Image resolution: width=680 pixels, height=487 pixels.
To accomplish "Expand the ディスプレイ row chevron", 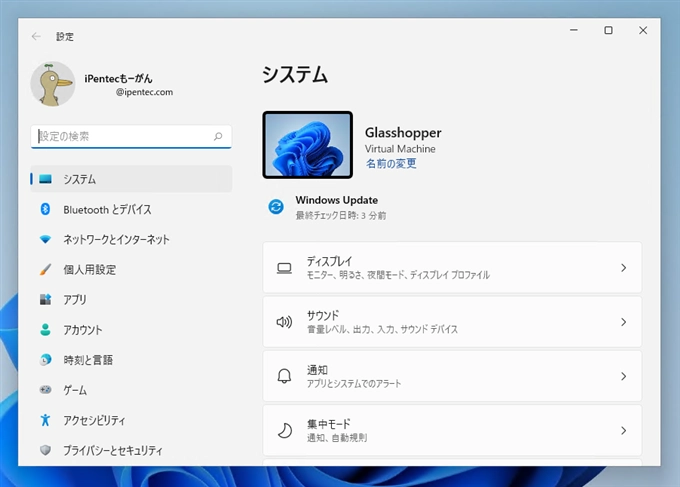I will (624, 268).
